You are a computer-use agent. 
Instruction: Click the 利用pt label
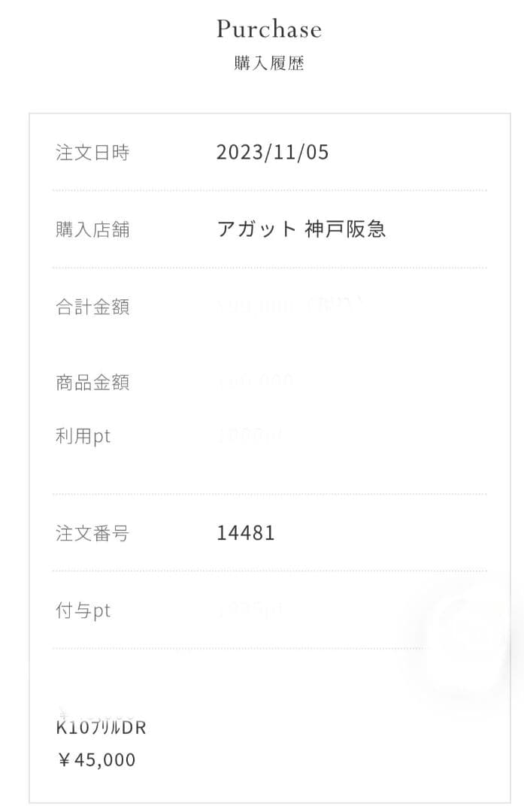83,436
